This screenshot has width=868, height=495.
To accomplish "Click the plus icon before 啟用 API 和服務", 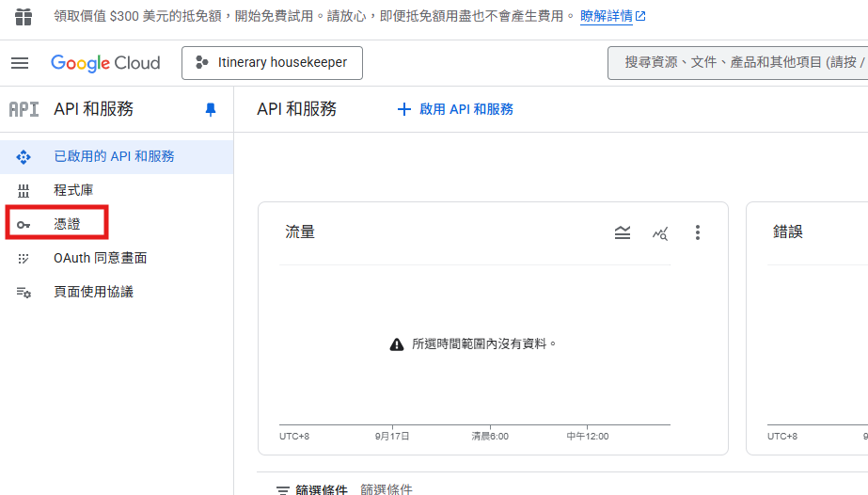I will (404, 109).
